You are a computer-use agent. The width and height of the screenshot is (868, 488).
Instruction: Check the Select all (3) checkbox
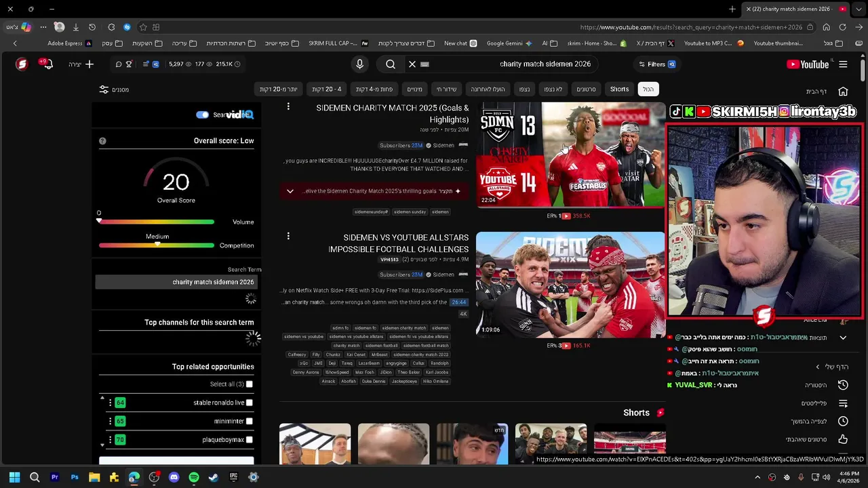coord(250,384)
